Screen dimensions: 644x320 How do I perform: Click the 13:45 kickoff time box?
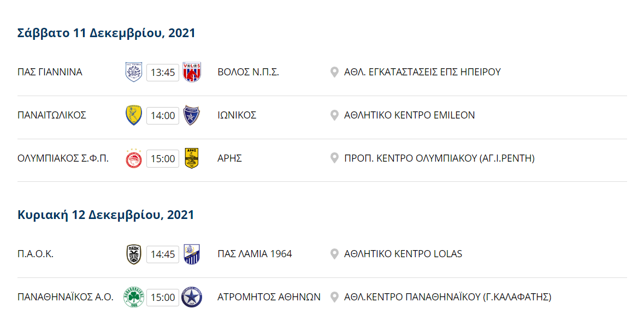point(163,73)
